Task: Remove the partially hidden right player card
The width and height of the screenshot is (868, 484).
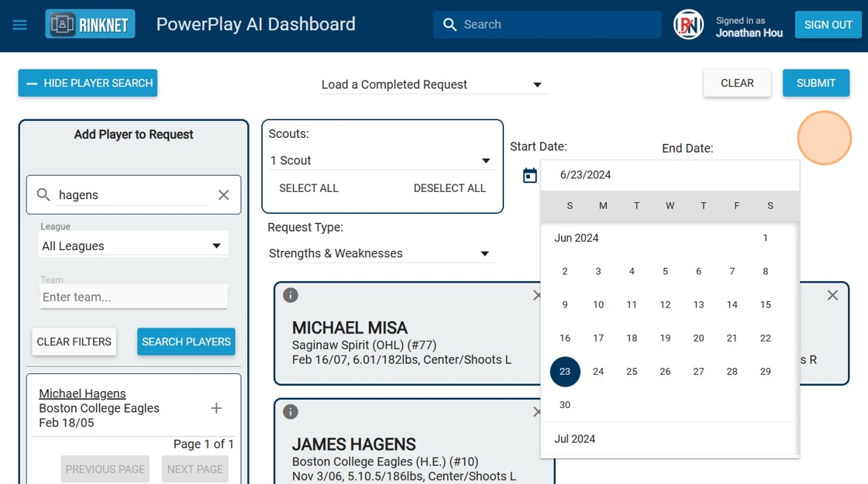Action: 832,295
